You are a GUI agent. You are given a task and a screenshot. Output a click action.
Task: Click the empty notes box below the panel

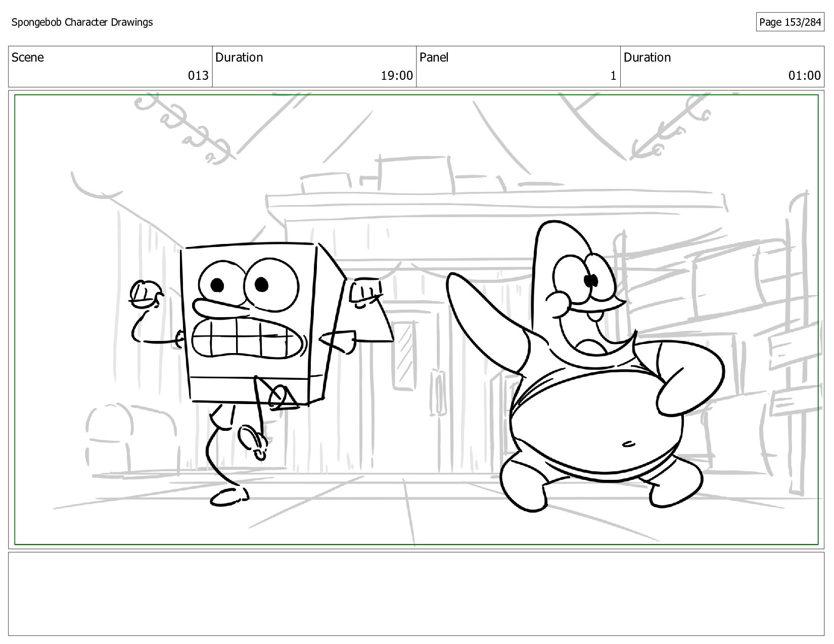coord(416,593)
